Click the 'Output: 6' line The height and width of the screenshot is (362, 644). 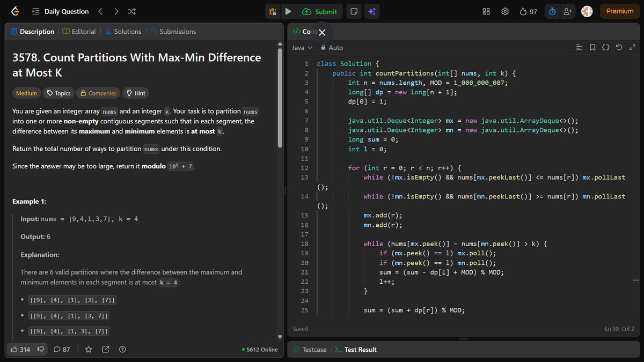tap(35, 237)
